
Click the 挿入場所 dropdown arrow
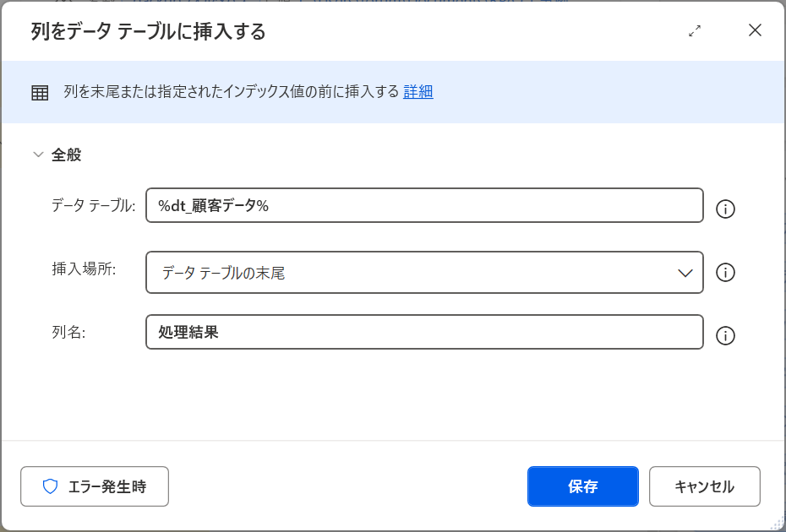tap(685, 273)
